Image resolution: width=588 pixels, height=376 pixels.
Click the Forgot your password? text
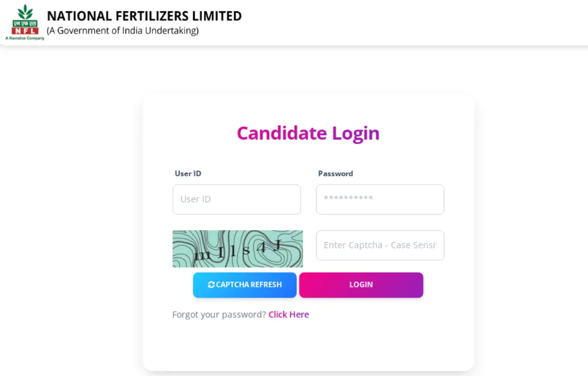click(219, 314)
